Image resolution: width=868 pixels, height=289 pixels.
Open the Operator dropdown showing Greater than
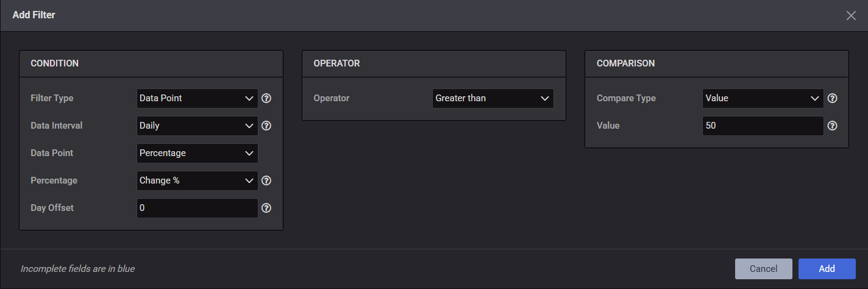(x=493, y=98)
